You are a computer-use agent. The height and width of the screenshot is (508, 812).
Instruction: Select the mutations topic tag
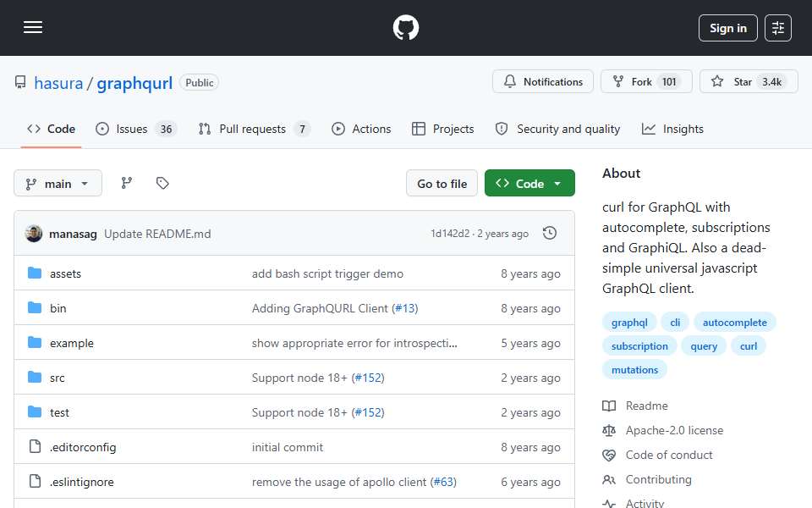634,370
